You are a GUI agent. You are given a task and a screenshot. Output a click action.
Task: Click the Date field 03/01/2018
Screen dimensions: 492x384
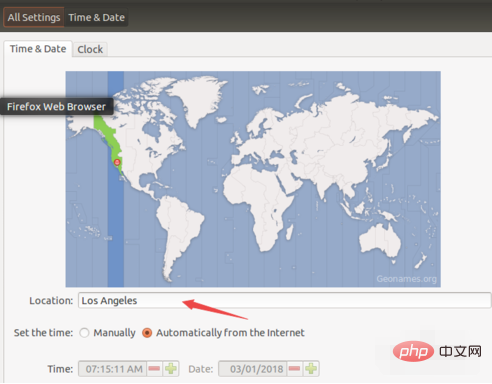point(253,369)
